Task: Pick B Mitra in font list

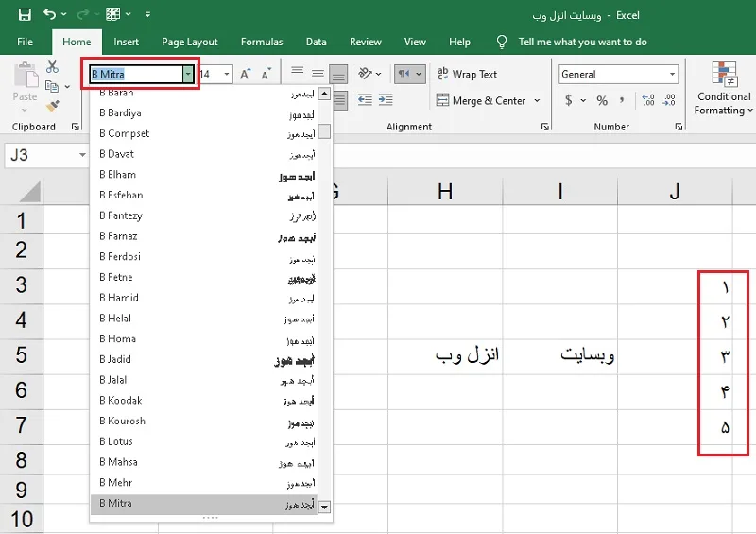Action: (x=203, y=503)
